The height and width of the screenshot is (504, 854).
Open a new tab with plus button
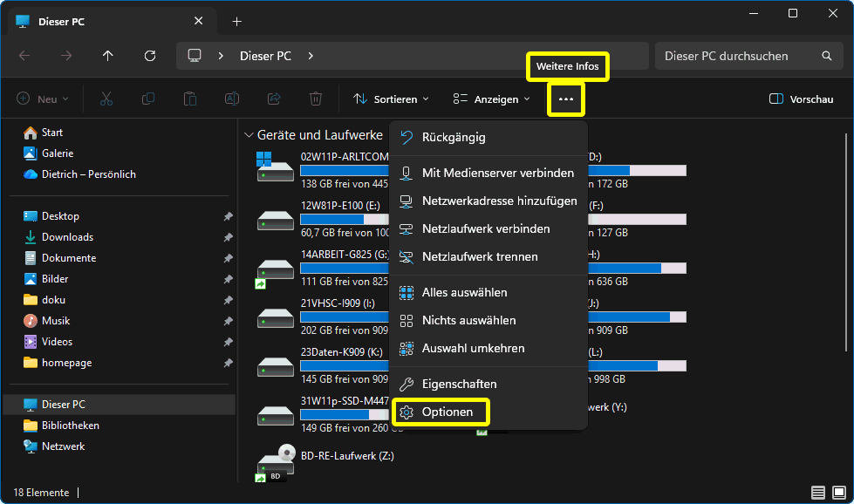coord(236,21)
